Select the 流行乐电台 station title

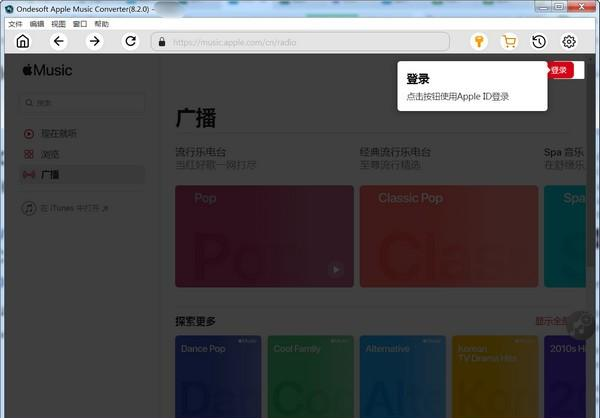(x=201, y=152)
